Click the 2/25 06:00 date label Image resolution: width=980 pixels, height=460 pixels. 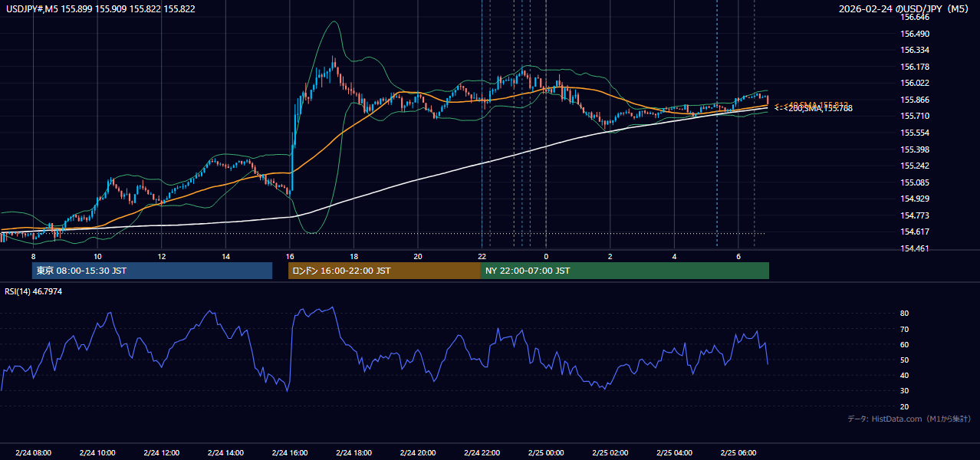coord(738,453)
